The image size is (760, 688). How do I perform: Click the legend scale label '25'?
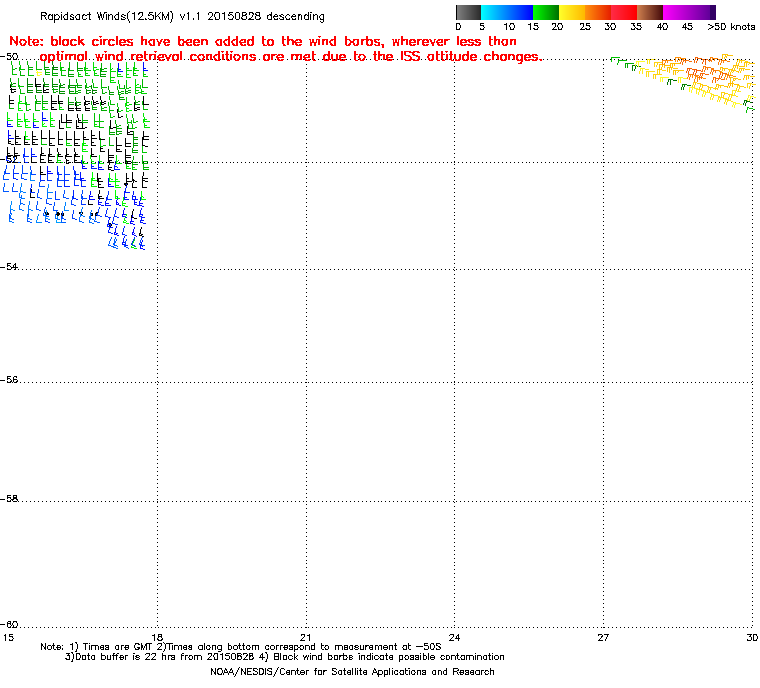pos(585,27)
